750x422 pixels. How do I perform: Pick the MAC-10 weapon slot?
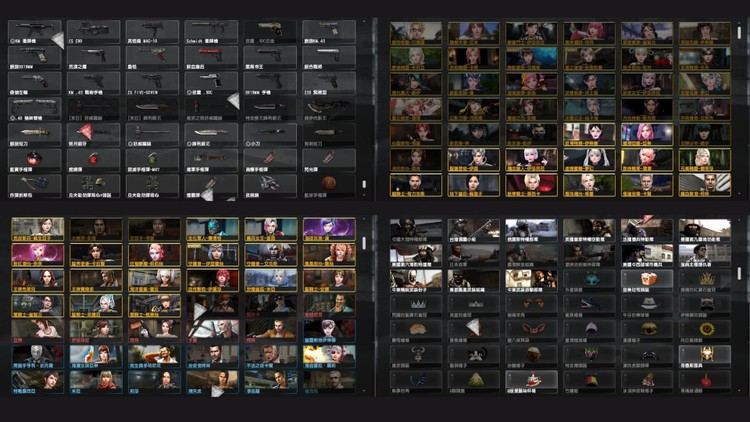152,32
